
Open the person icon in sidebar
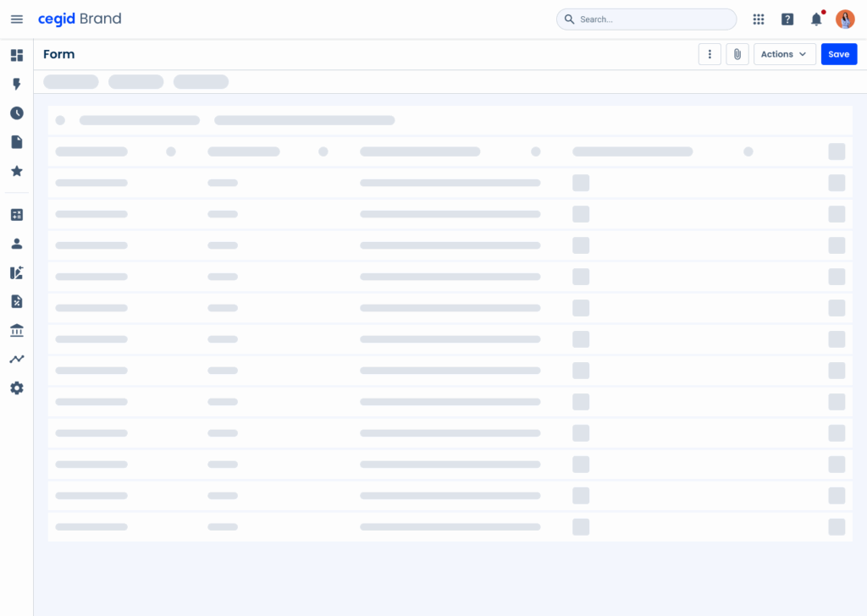pyautogui.click(x=17, y=244)
